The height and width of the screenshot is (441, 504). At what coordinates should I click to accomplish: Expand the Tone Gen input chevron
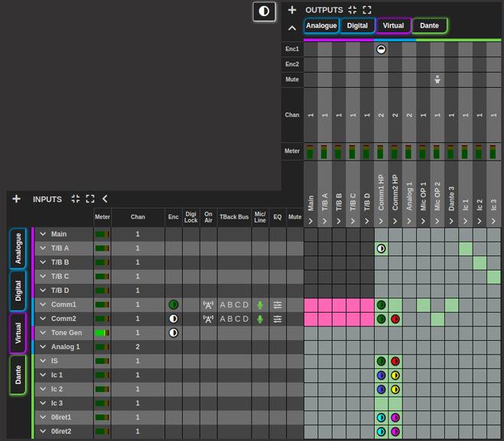(x=44, y=333)
